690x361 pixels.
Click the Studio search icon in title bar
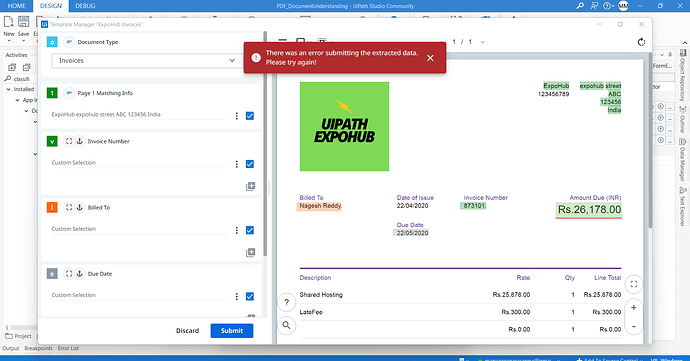[x=580, y=6]
